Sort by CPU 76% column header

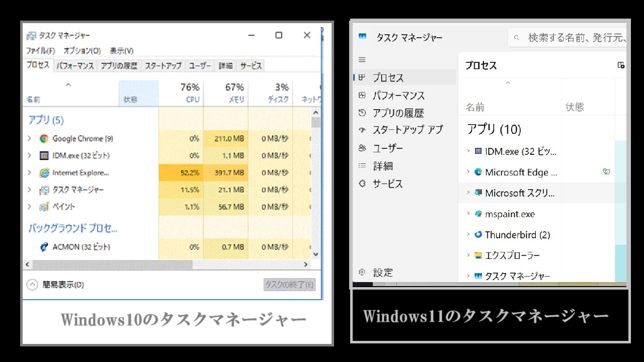181,93
